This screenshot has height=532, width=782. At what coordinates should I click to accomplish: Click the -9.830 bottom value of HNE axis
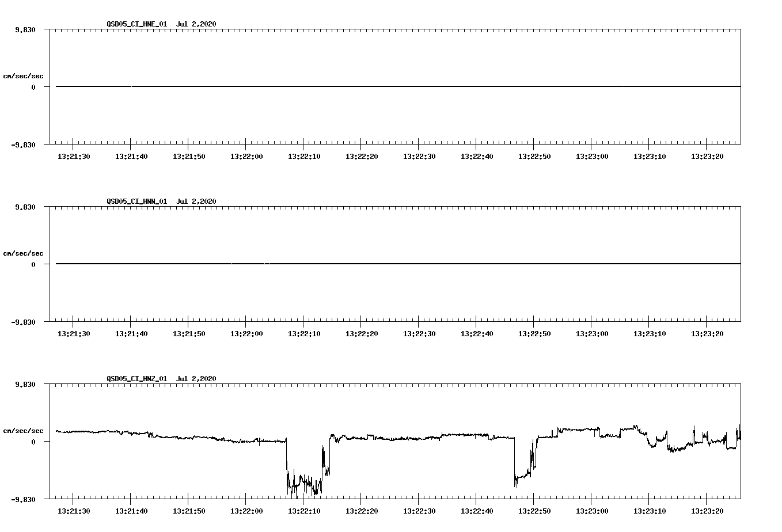coord(23,145)
